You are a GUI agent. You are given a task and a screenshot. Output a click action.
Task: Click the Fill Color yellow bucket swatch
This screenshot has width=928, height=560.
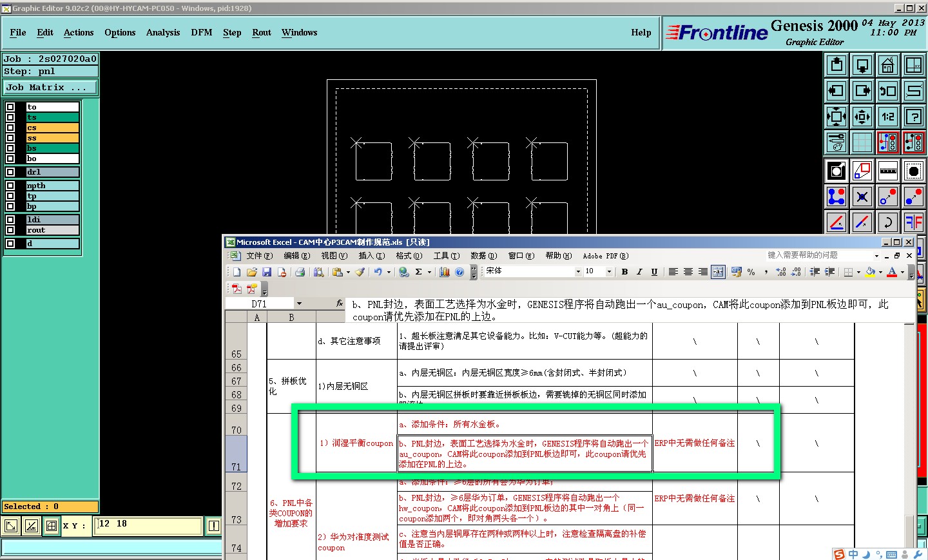pos(871,272)
